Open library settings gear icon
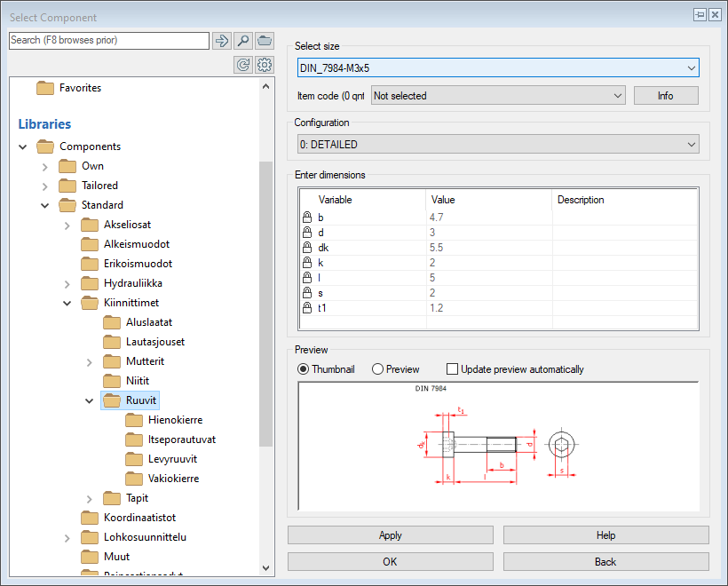 tap(265, 65)
